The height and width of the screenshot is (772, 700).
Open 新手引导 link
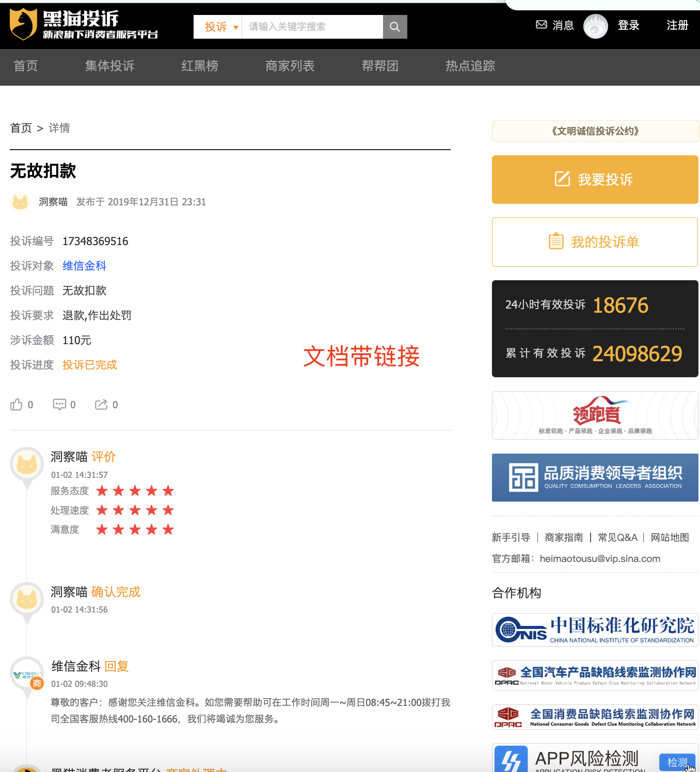coord(511,538)
